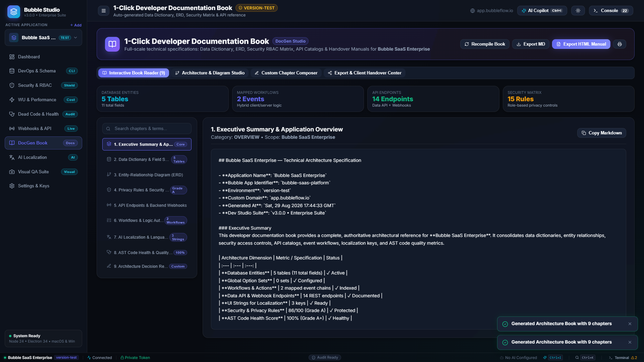The width and height of the screenshot is (644, 362).
Task: Click the Dead Code stethoscope icon
Action: pyautogui.click(x=12, y=114)
